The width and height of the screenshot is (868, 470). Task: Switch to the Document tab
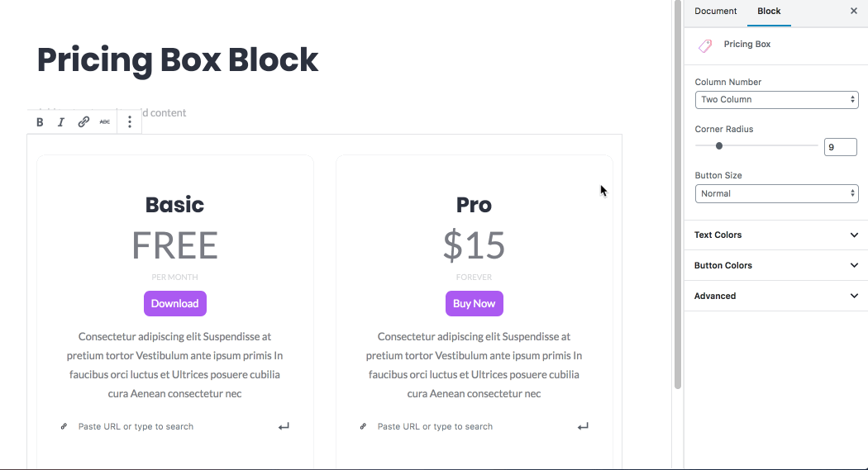click(x=715, y=12)
